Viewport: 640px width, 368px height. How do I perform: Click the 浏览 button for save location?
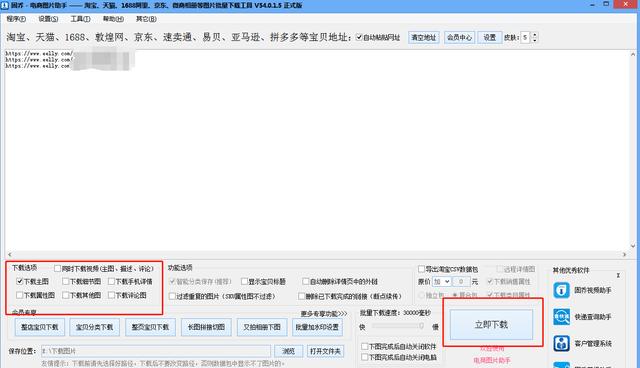[x=289, y=351]
